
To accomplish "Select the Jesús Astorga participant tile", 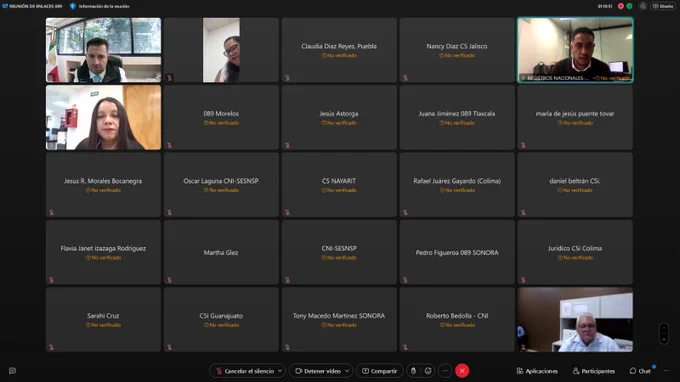I will pos(339,117).
